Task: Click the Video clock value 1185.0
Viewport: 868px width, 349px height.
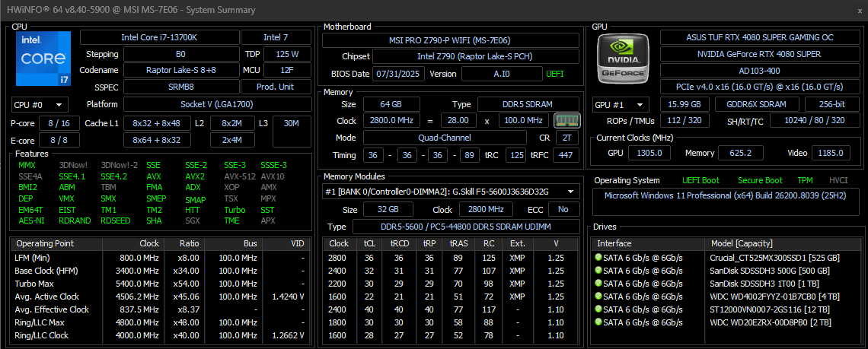Action: (832, 153)
